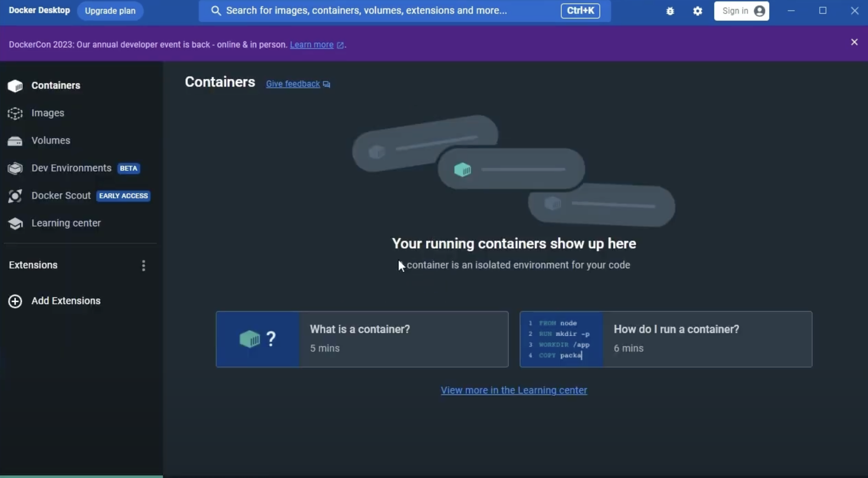Image resolution: width=868 pixels, height=478 pixels.
Task: Click the Containers page heading
Action: click(x=220, y=82)
